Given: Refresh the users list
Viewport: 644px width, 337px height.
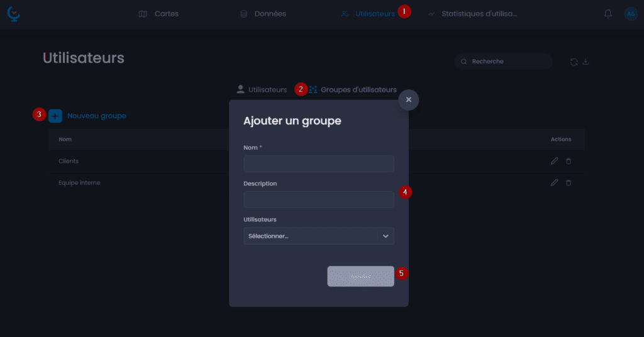Looking at the screenshot, I should click(574, 62).
